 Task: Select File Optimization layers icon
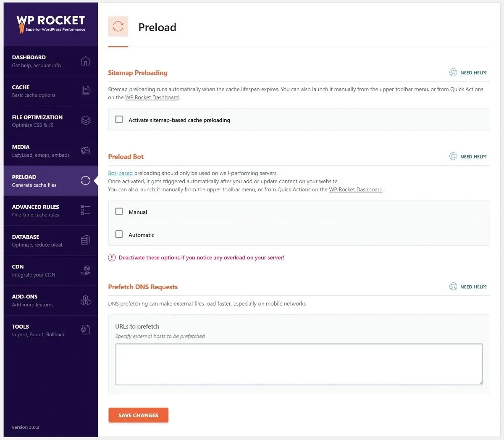click(x=86, y=121)
